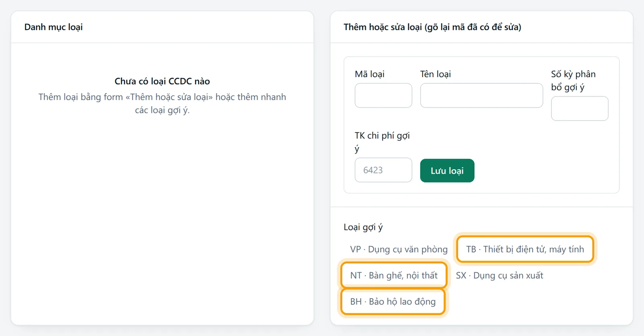Select SX · Dụng cụ sản xuất suggestion
644x336 pixels.
coord(500,275)
